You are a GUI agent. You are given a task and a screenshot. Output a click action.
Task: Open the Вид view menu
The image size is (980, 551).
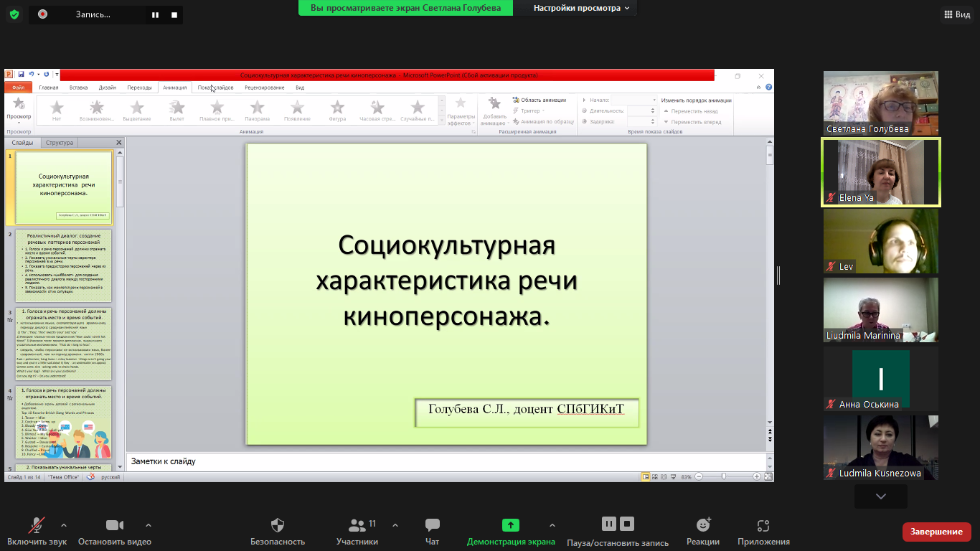click(956, 14)
